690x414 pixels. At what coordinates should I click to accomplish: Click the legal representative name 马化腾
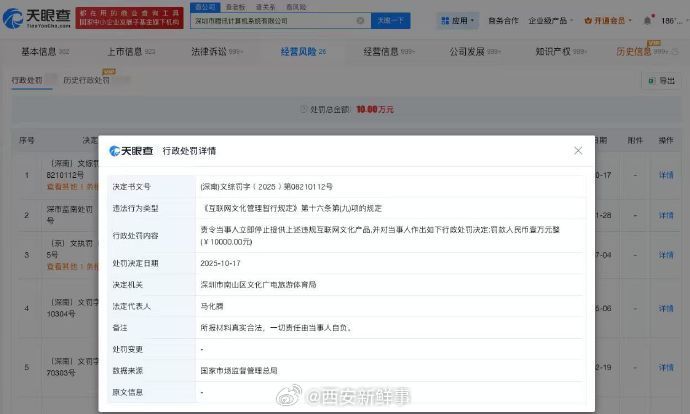point(212,306)
